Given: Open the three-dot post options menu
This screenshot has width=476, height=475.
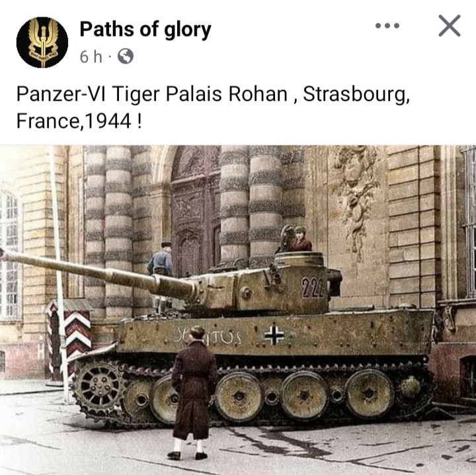Looking at the screenshot, I should pos(387,26).
